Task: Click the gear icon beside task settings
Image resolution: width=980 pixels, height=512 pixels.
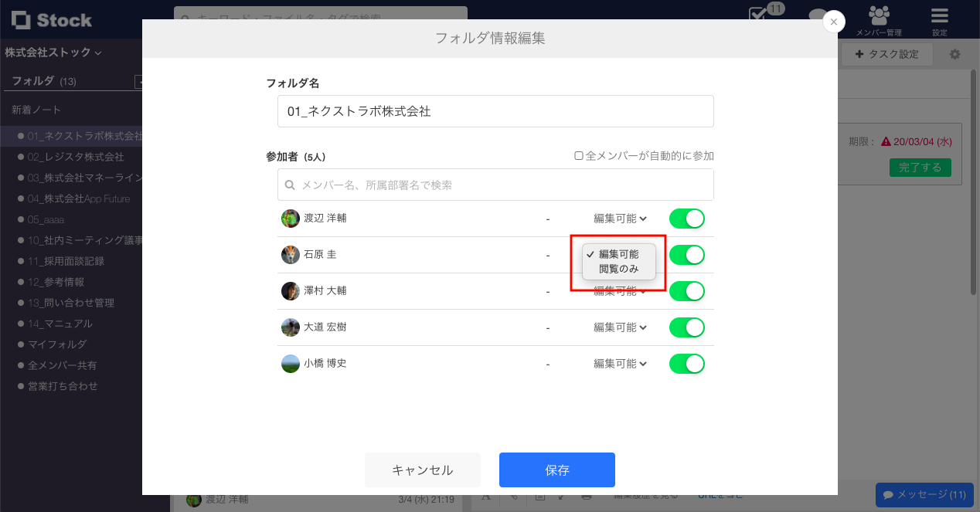Action: (954, 55)
